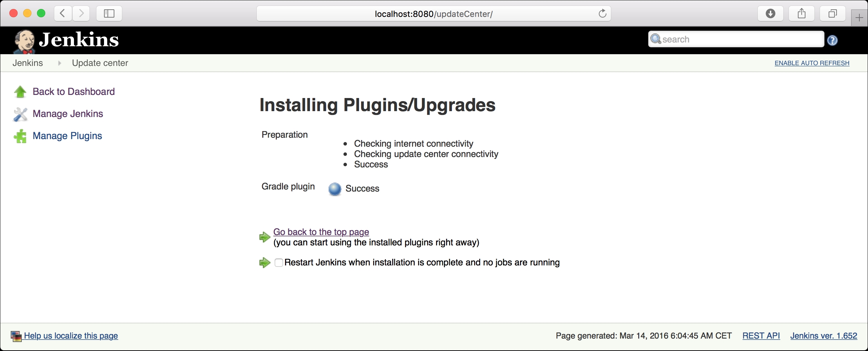Viewport: 868px width, 351px height.
Task: Click the blue Success ball for Gradle plugin
Action: 334,189
